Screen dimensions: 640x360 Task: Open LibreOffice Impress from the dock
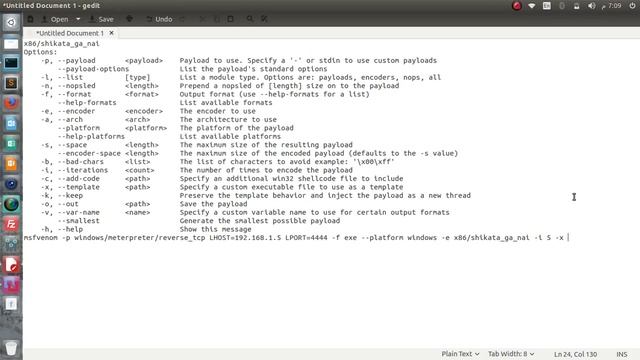coord(11,164)
